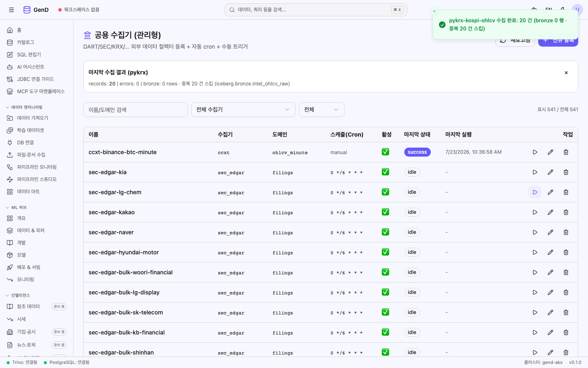588x368 pixels.
Task: Open the user avatar menu
Action: tap(577, 10)
